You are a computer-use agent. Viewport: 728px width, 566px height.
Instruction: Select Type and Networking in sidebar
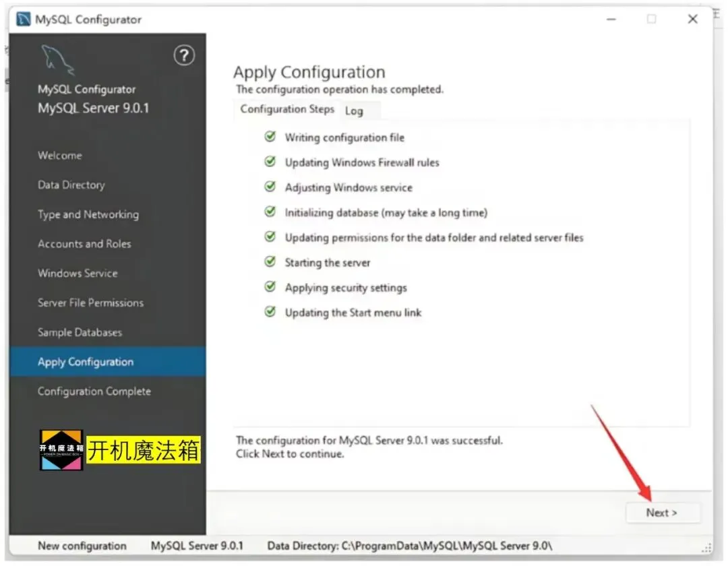[x=88, y=214]
